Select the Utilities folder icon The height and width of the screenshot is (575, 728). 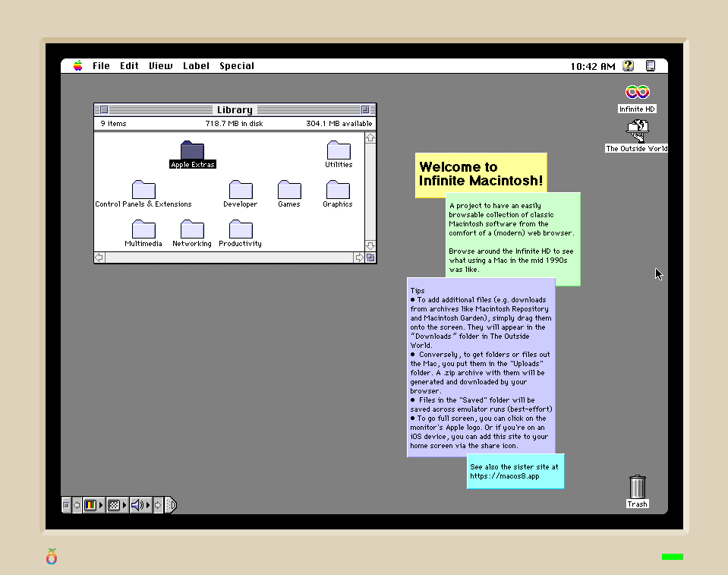tap(339, 150)
